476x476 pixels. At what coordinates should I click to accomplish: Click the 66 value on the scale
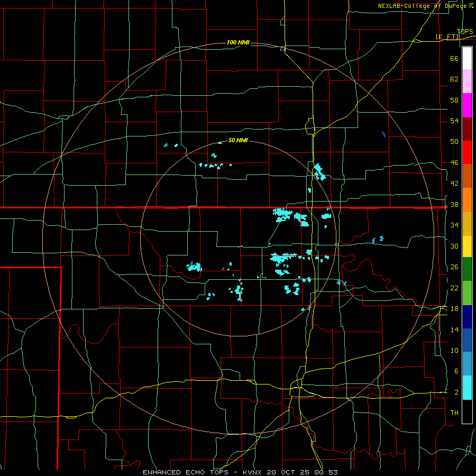(454, 58)
